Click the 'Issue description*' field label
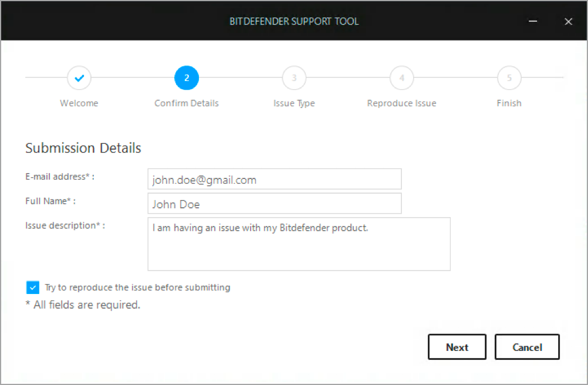 pyautogui.click(x=65, y=226)
